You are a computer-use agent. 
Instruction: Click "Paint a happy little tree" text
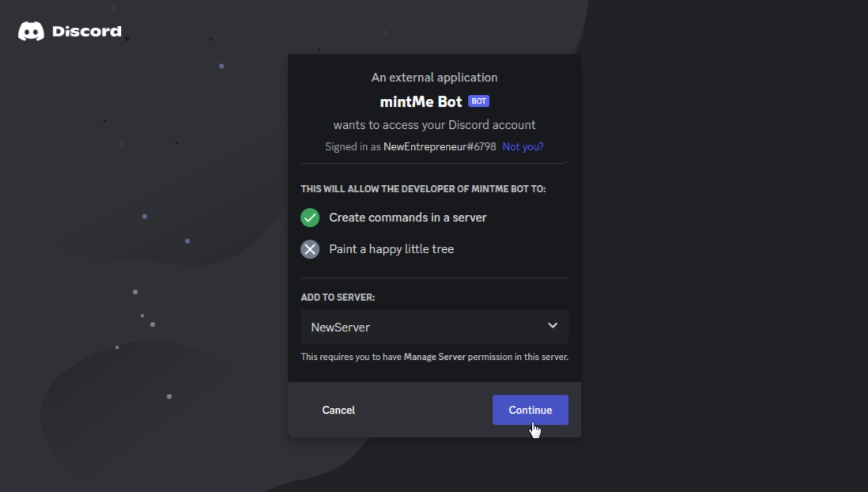click(391, 249)
